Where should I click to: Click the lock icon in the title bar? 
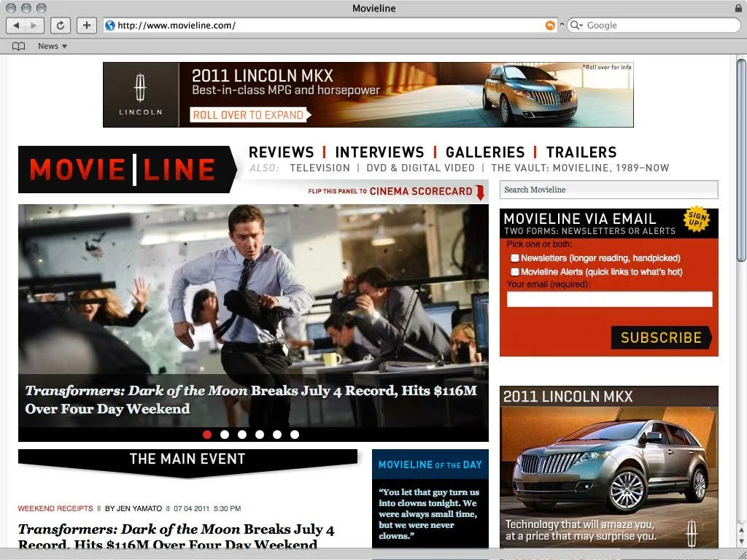[738, 7]
